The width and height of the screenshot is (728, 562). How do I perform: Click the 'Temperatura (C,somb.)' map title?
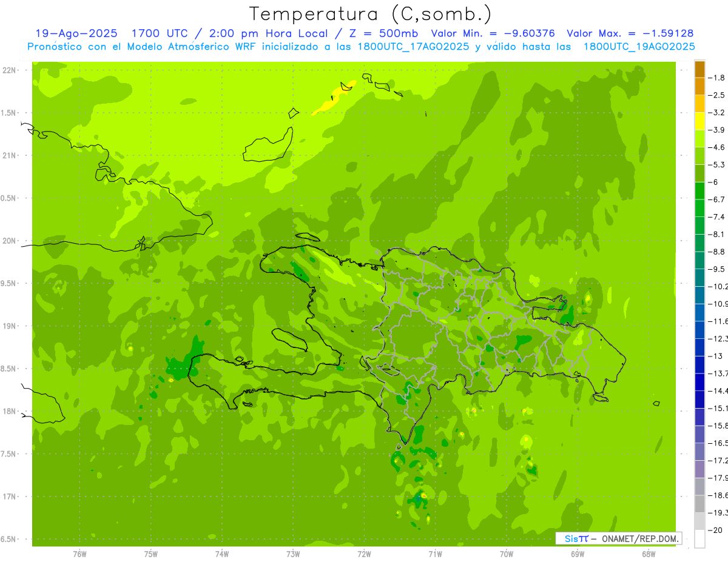[371, 14]
